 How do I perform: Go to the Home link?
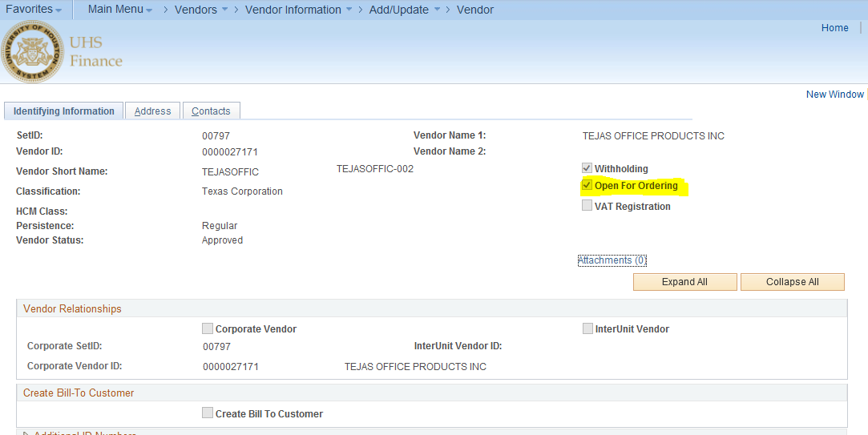(x=834, y=28)
